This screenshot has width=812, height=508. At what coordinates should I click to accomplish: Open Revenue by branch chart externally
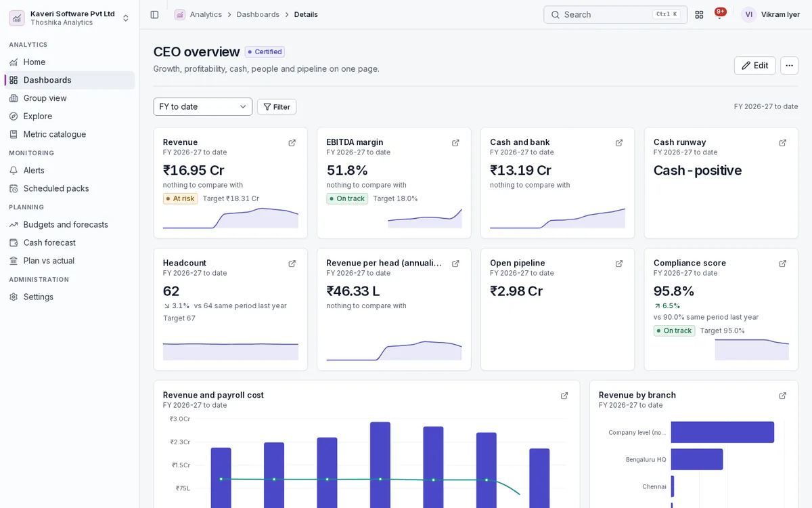(783, 396)
